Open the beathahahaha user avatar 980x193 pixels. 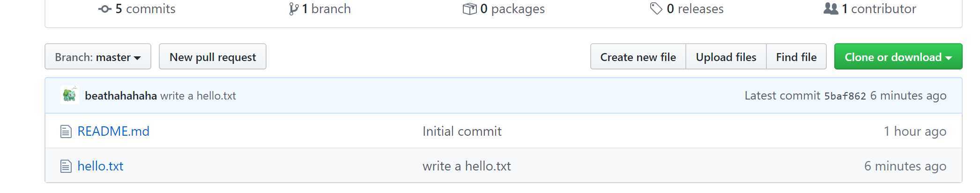click(70, 95)
